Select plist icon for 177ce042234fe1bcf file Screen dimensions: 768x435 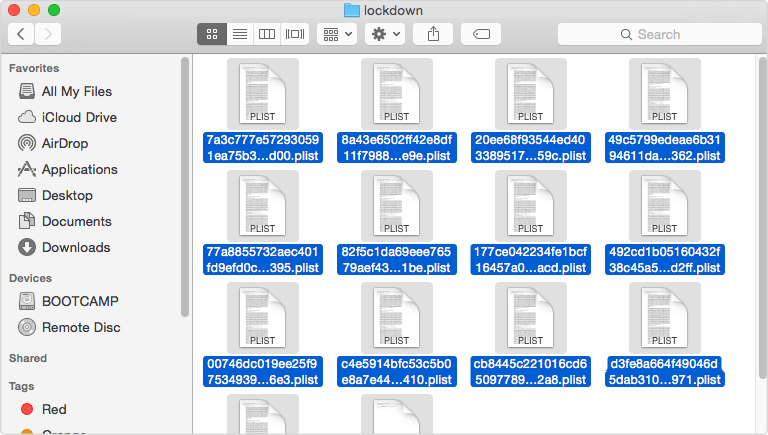click(x=530, y=206)
